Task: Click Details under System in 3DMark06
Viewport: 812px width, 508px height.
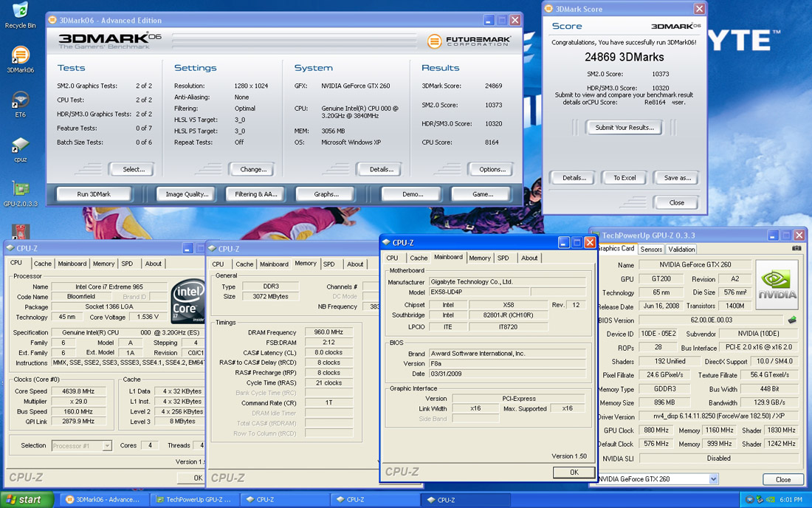Action: coord(381,169)
